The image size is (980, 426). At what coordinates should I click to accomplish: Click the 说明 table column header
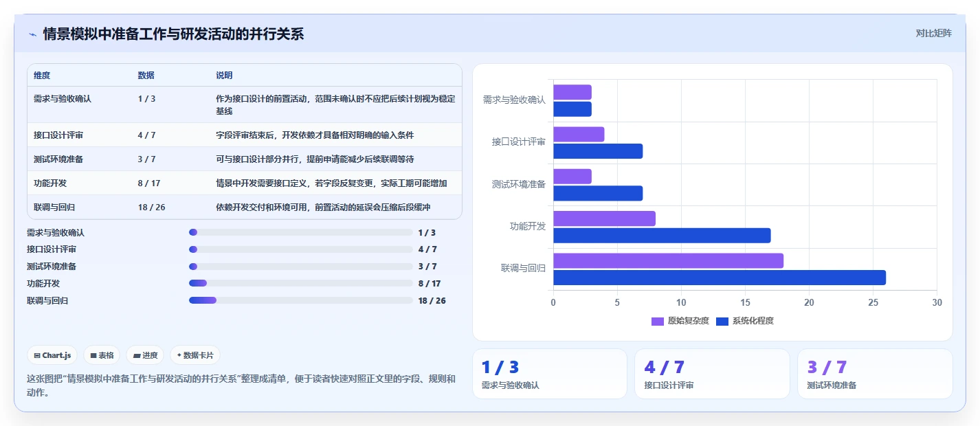[x=224, y=76]
